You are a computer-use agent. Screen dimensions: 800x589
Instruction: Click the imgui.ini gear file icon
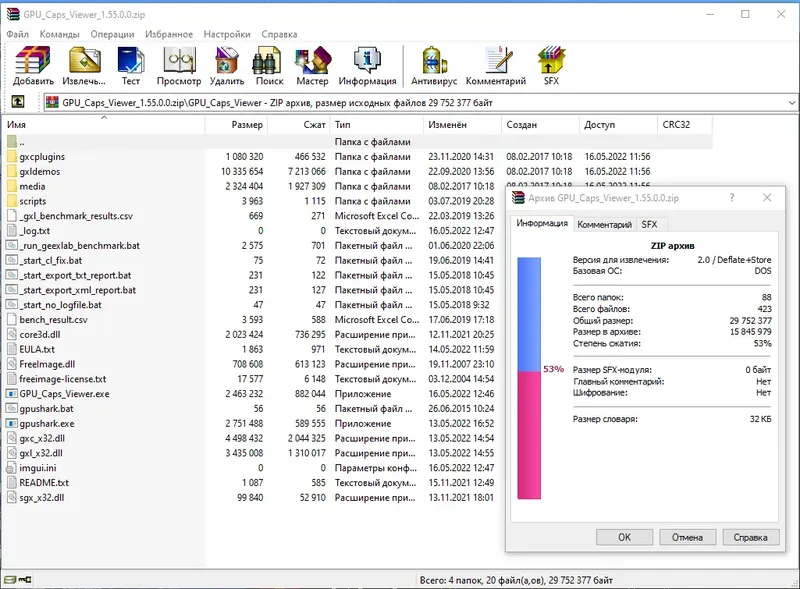click(x=12, y=468)
